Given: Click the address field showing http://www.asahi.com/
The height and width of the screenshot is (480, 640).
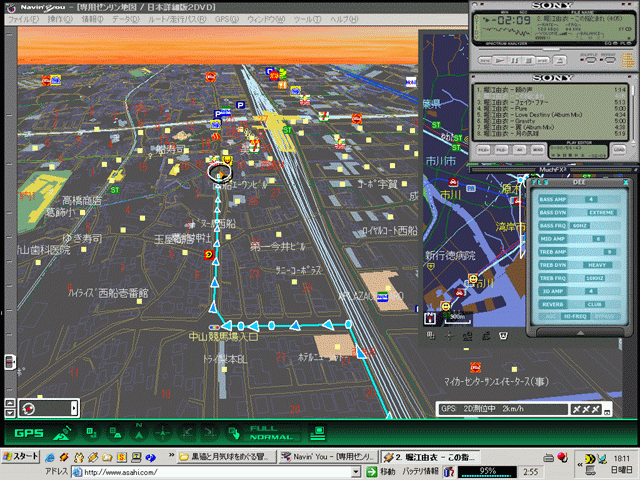Looking at the screenshot, I should tap(212, 472).
